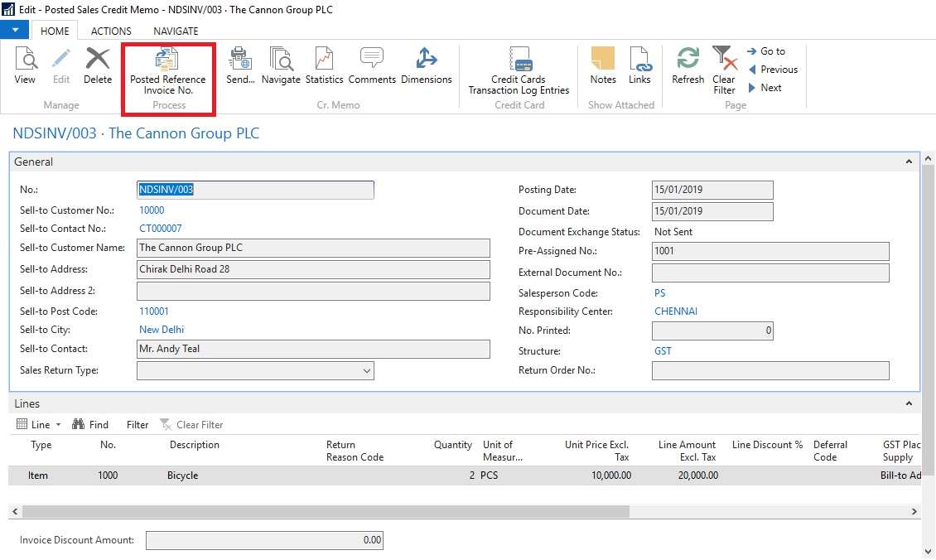The image size is (936, 560).
Task: Switch to the ACTIONS tab
Action: tap(110, 31)
